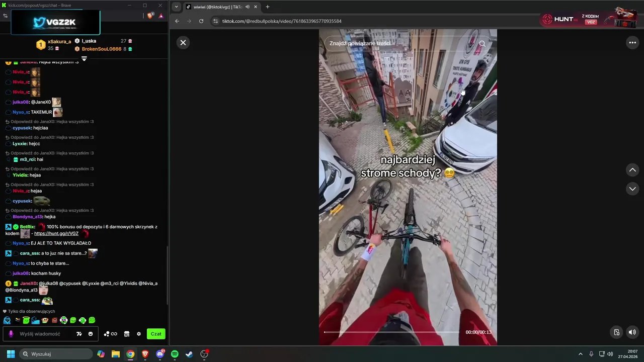Open Copilot from the taskbar
Viewport: 644px width, 362px height.
[x=101, y=354]
